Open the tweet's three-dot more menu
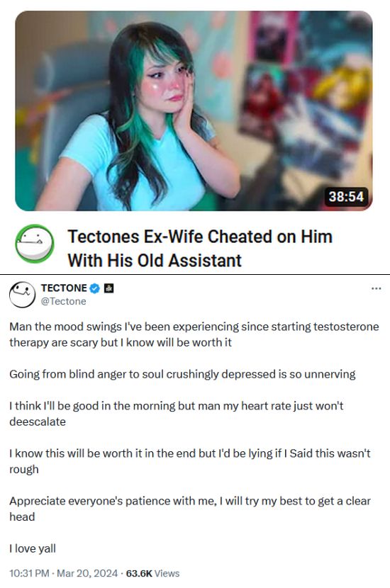This screenshot has height=588, width=390. point(376,288)
